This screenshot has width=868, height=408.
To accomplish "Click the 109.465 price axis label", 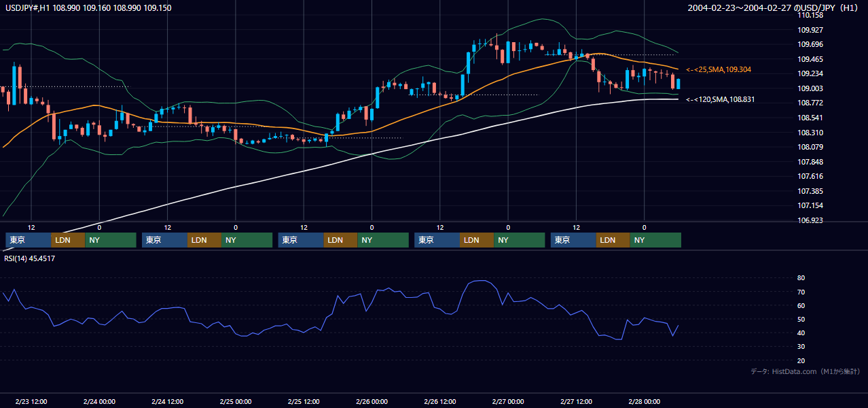I will 810,59.
